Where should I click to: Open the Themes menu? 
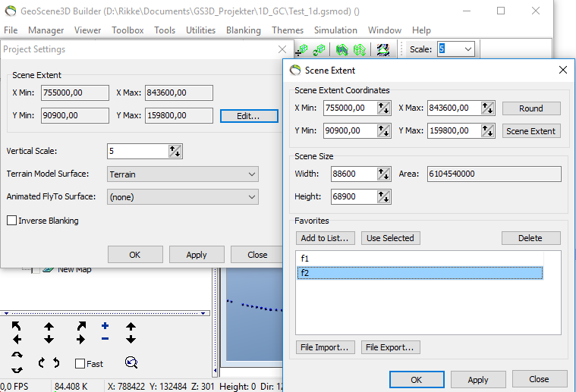click(288, 30)
